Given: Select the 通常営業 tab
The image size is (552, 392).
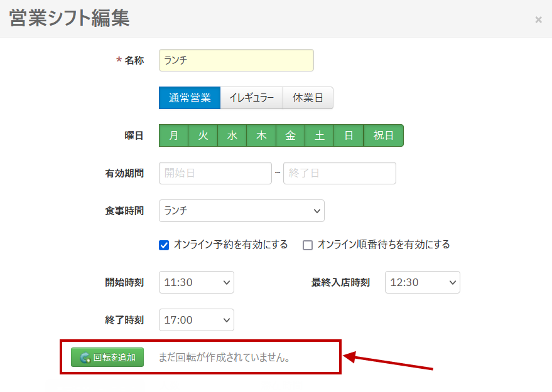Looking at the screenshot, I should point(190,98).
